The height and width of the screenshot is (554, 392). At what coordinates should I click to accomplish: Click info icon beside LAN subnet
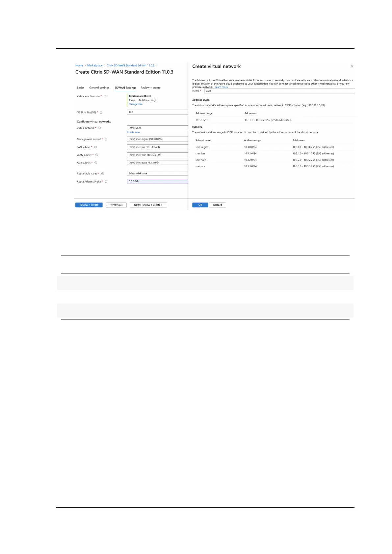[95, 147]
